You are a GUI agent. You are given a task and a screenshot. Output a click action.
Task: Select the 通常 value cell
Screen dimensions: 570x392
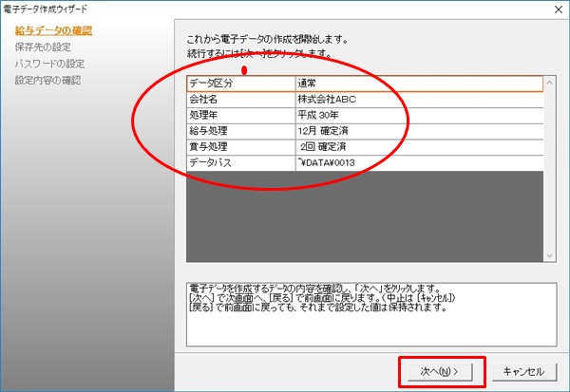tap(420, 84)
